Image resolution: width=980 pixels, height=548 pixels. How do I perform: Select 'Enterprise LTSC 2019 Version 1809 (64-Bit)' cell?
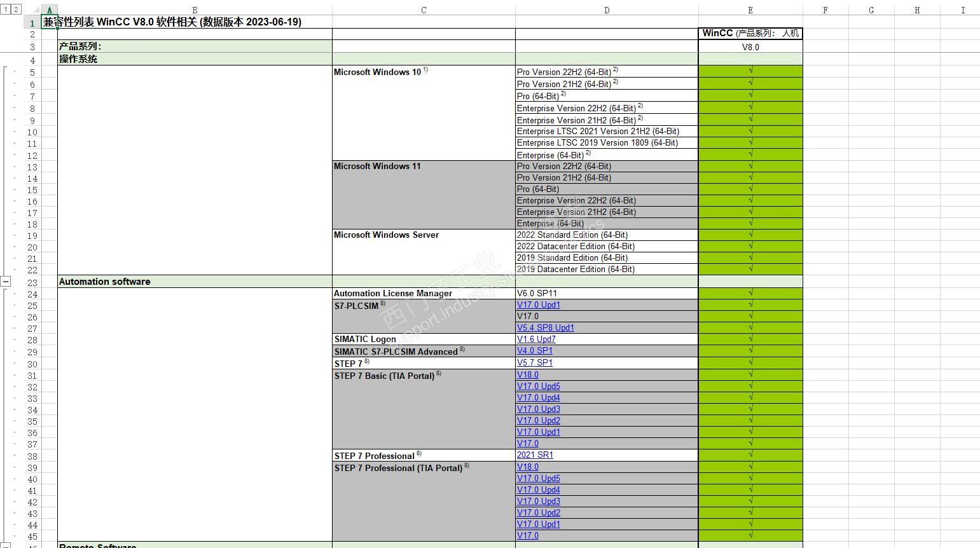[607, 143]
